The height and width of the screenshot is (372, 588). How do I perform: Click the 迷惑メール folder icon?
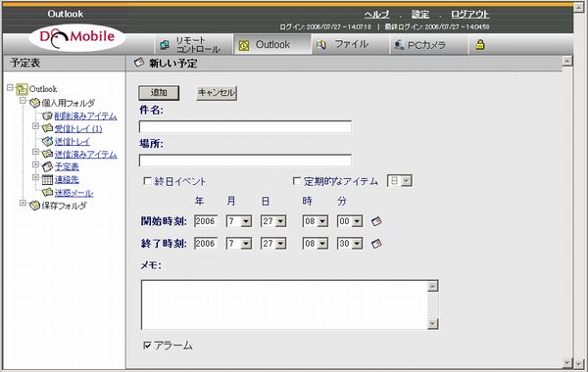(47, 193)
